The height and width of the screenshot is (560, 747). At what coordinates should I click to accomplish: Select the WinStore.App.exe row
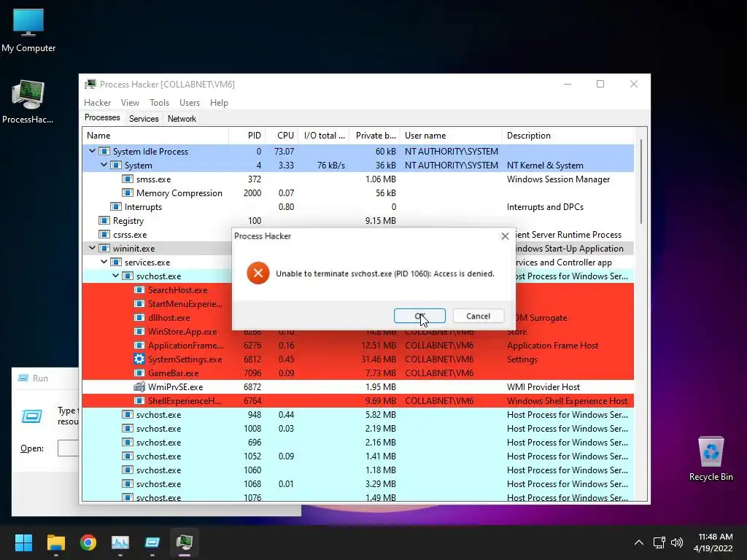click(357, 332)
